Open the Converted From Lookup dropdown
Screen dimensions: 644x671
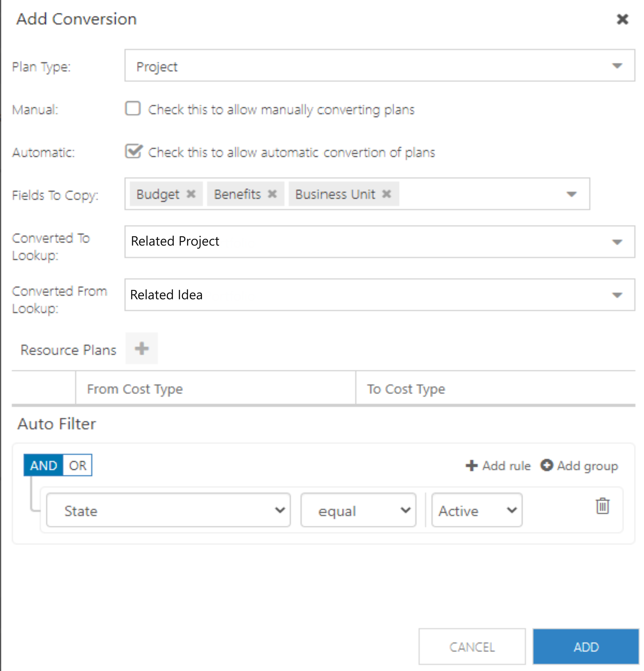[x=617, y=295]
